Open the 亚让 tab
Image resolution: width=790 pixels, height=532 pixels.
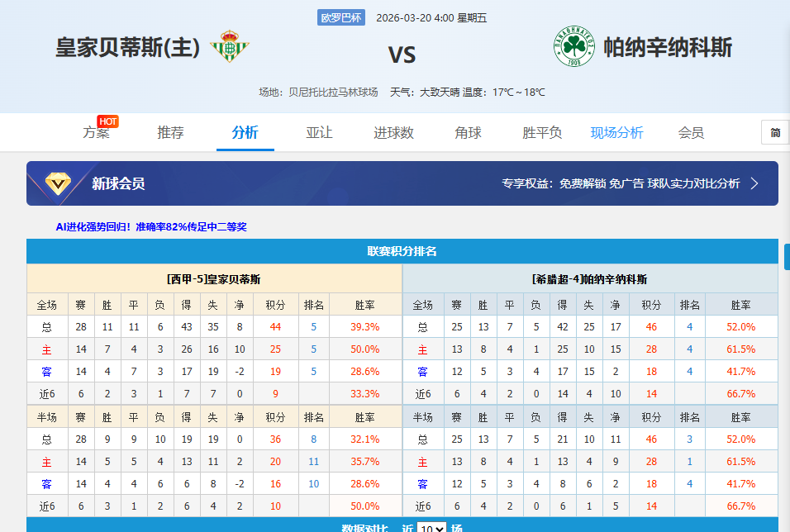[319, 133]
